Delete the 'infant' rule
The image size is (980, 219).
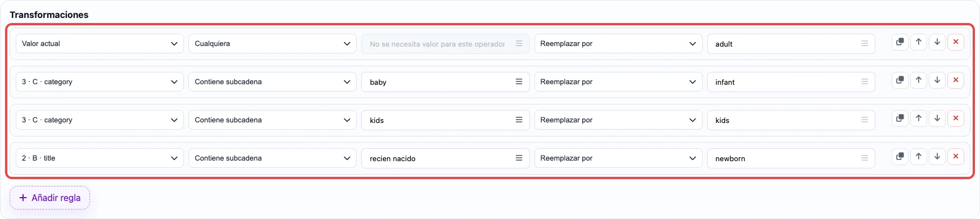(956, 80)
